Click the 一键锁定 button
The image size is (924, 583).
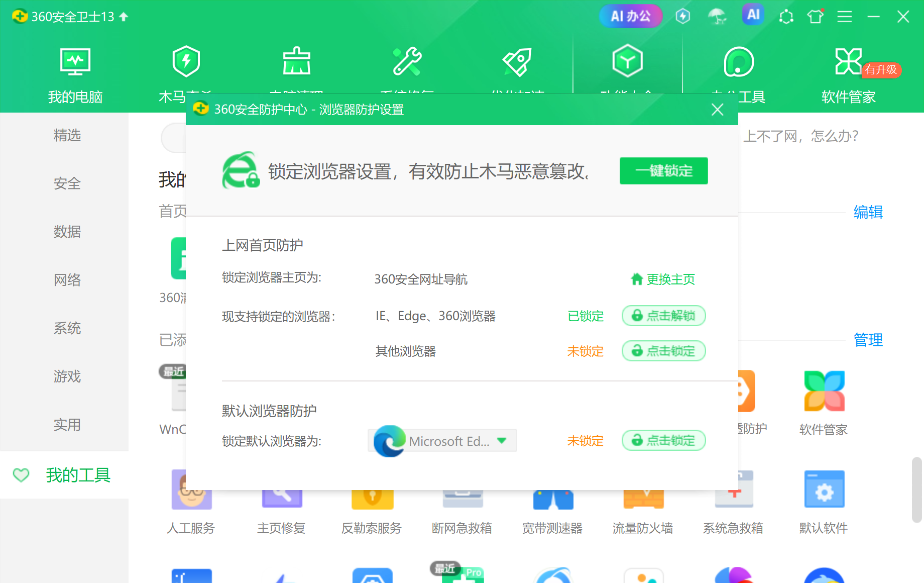point(663,171)
